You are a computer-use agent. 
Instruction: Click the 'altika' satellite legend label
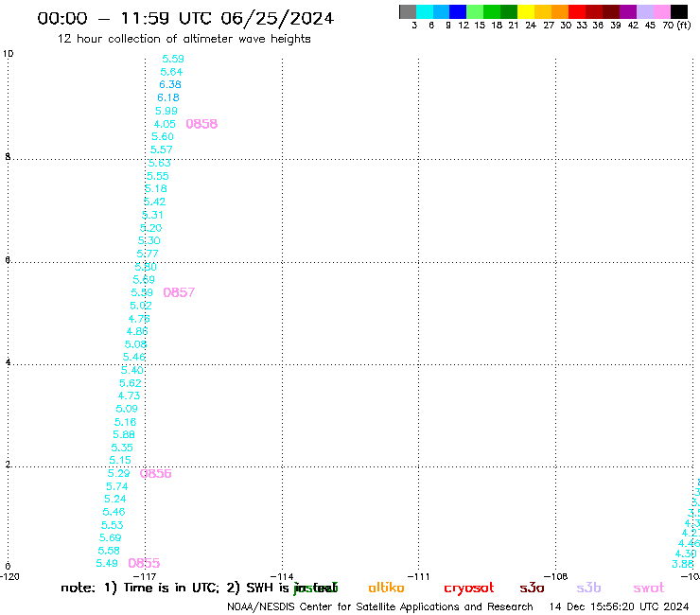[x=387, y=589]
